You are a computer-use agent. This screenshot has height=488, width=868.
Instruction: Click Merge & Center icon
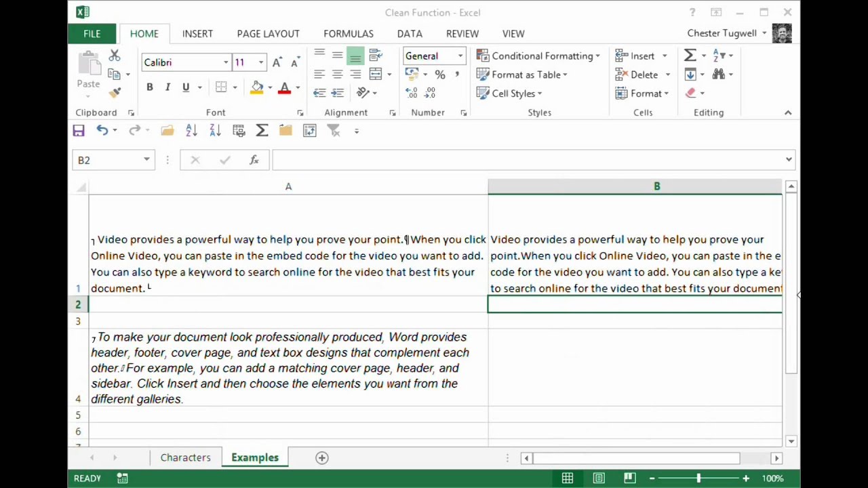(376, 74)
